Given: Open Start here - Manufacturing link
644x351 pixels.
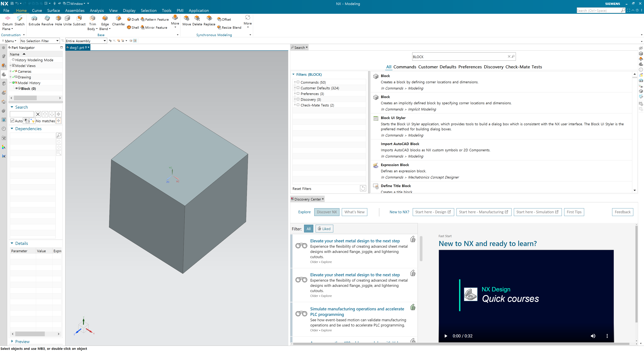Looking at the screenshot, I should [x=484, y=212].
